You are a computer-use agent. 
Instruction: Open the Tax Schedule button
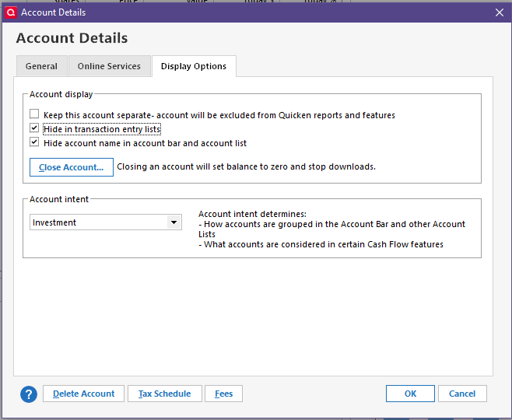point(165,394)
